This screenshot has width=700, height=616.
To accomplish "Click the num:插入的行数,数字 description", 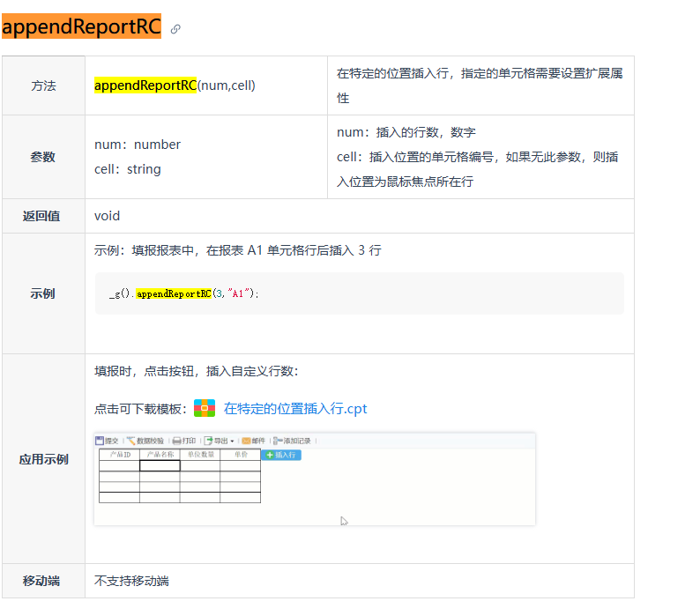I will [406, 132].
